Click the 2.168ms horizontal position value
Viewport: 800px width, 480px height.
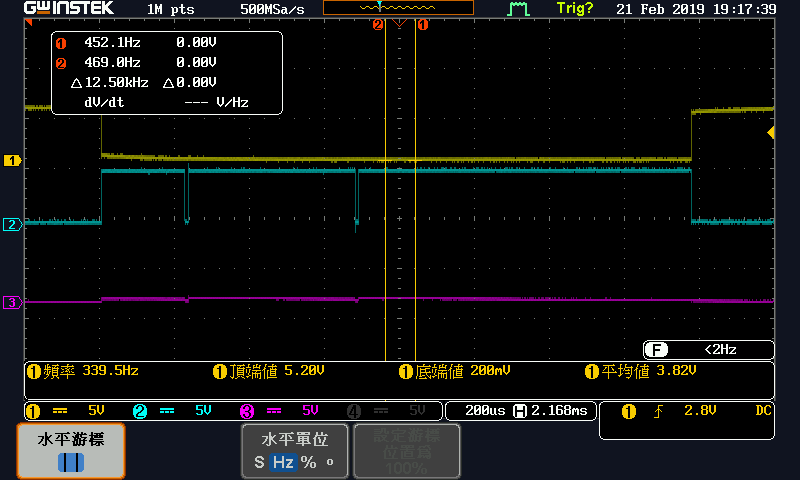[559, 411]
